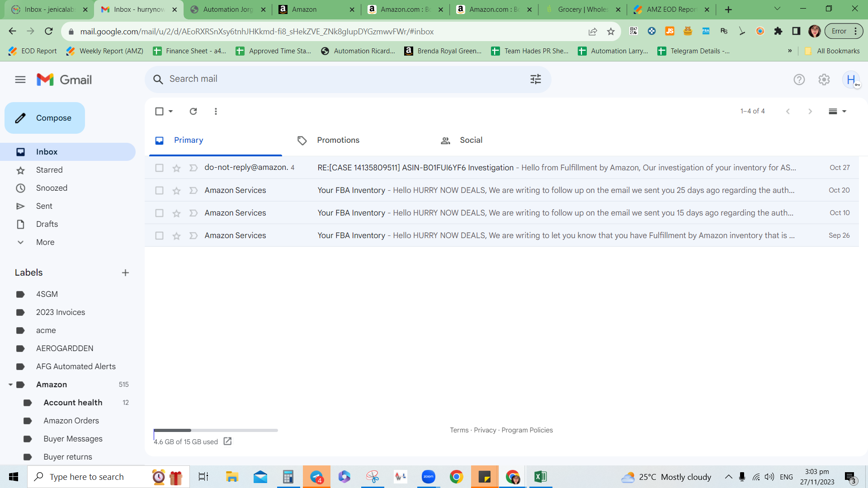Click the Gmail logo

point(64,80)
